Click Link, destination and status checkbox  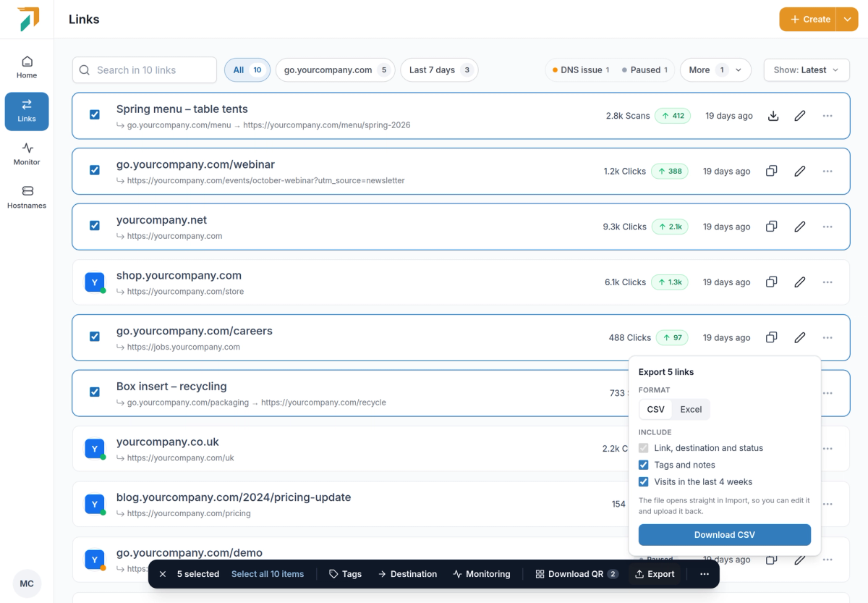(x=644, y=448)
